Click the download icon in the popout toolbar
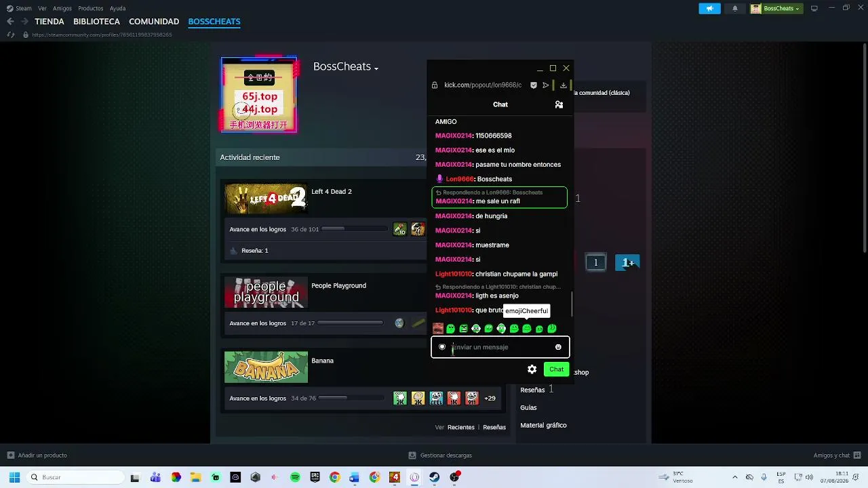 click(x=563, y=85)
